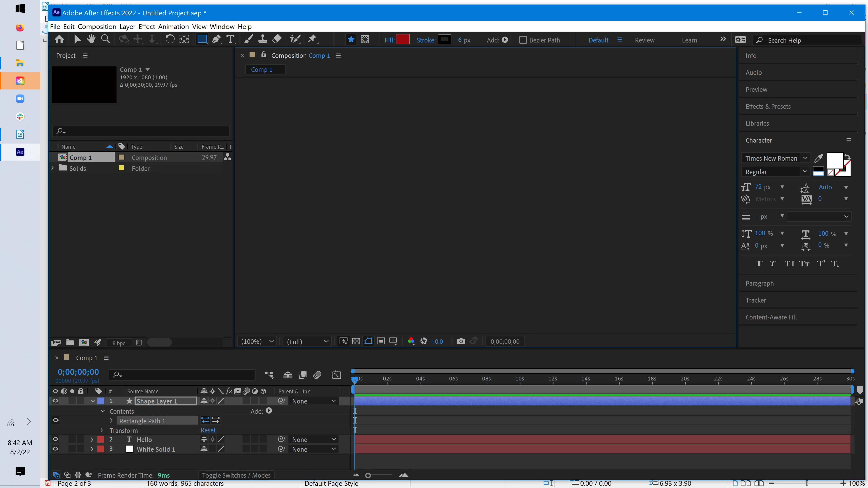Choose the Hand tool

coord(91,39)
